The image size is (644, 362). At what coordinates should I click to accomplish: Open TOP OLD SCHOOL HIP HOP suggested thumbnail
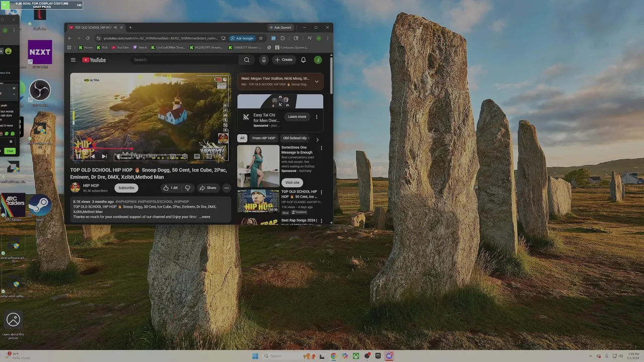pos(258,201)
